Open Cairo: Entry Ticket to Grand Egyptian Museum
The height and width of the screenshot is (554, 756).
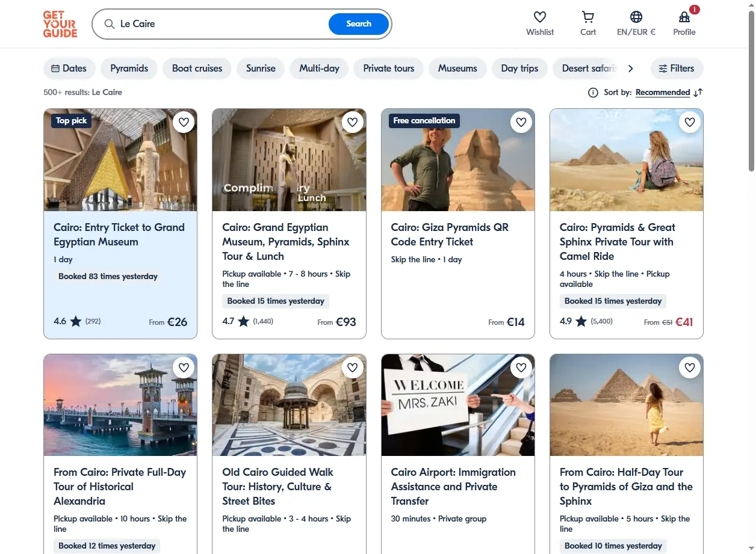point(119,235)
